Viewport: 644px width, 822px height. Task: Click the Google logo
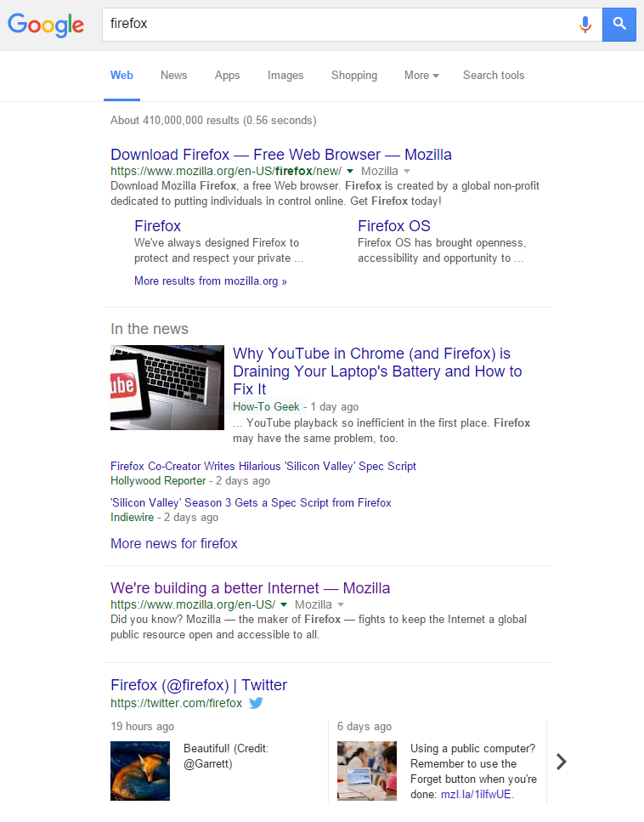[46, 25]
